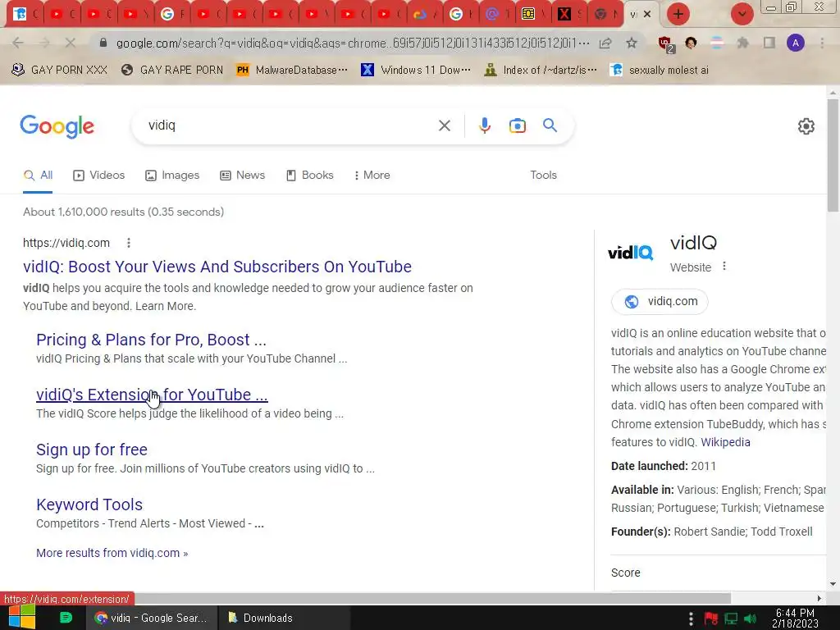This screenshot has height=630, width=840.
Task: Open a new tab with the plus button
Action: 678,14
